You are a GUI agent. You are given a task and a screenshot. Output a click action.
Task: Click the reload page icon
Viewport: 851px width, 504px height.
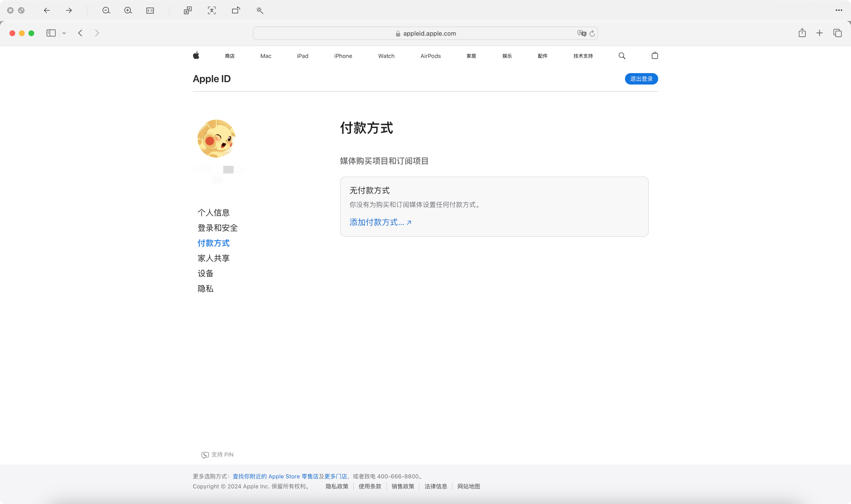(x=592, y=33)
